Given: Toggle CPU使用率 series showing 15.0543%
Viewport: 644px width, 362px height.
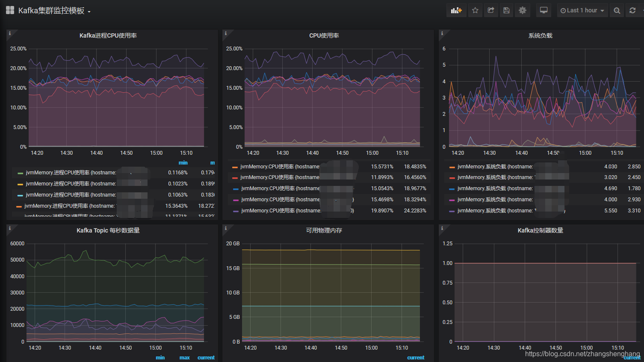Looking at the screenshot, I should point(281,188).
